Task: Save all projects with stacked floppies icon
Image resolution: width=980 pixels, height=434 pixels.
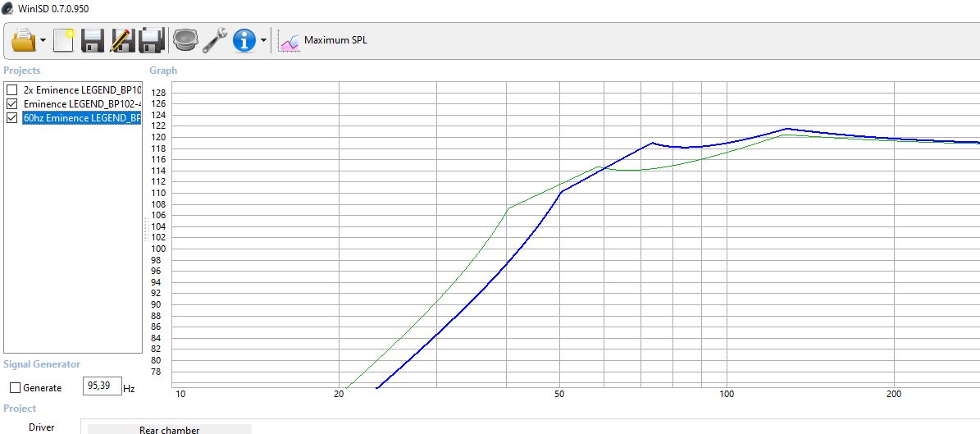Action: pyautogui.click(x=152, y=41)
